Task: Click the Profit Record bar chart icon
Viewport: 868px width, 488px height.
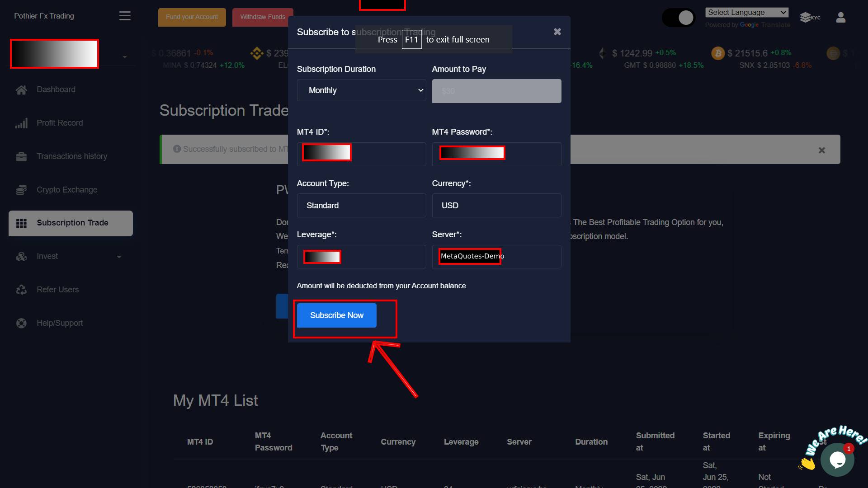Action: (21, 123)
